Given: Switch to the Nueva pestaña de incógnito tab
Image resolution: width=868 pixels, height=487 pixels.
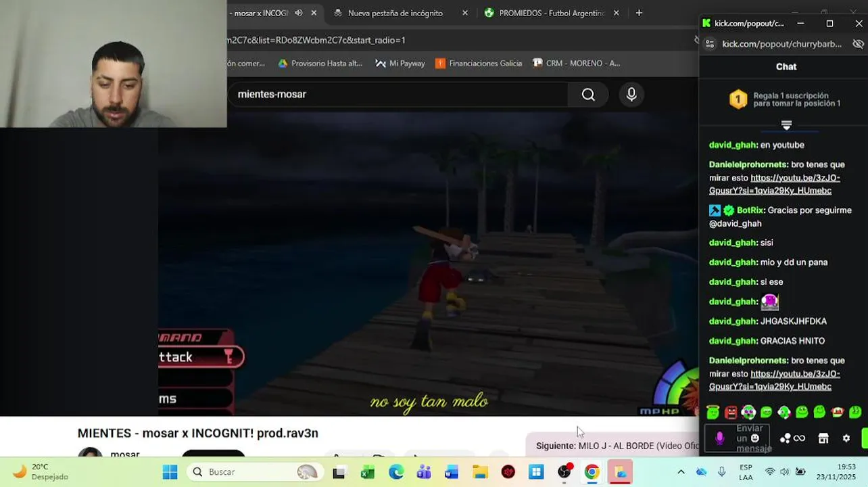Looking at the screenshot, I should tap(395, 13).
